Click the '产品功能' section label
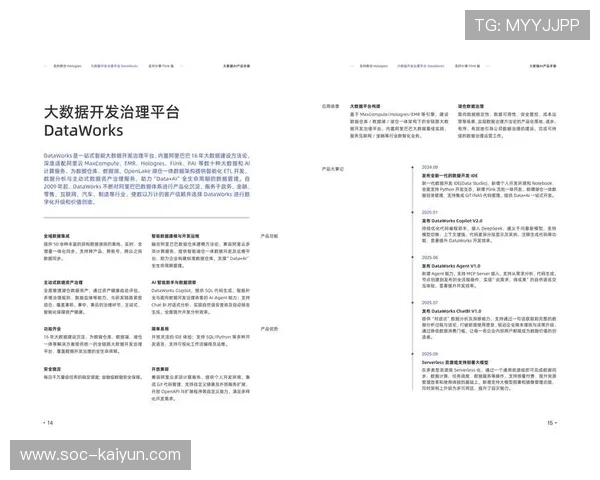 click(x=269, y=236)
